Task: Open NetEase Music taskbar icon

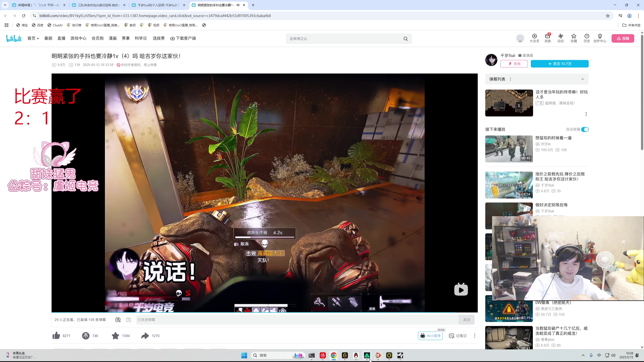Action: (x=323, y=355)
